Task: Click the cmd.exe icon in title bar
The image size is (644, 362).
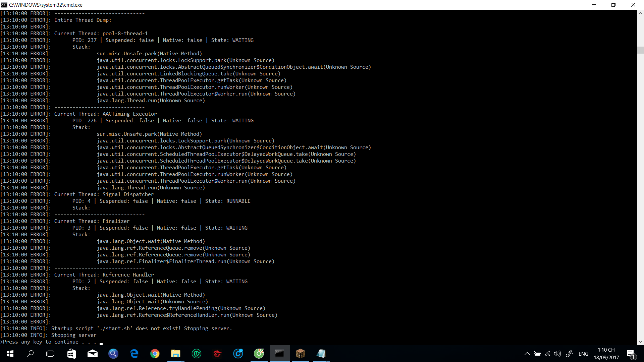Action: tap(4, 5)
